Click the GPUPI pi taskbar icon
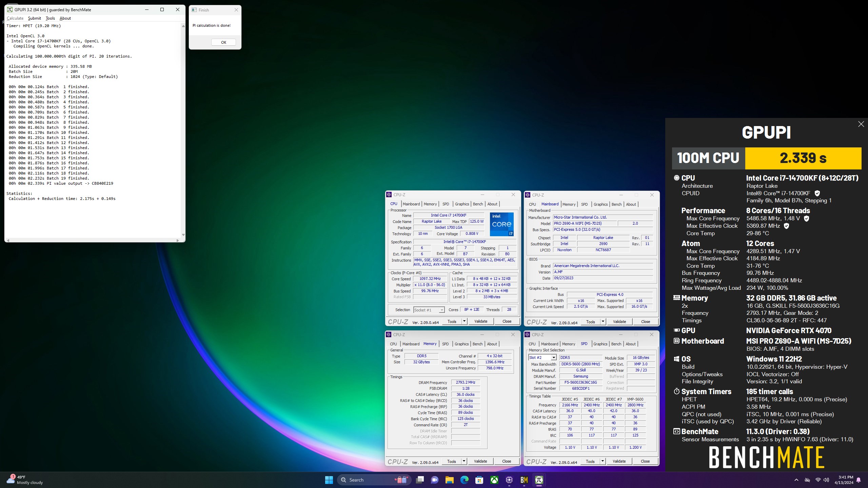The height and width of the screenshot is (488, 868). pyautogui.click(x=539, y=480)
